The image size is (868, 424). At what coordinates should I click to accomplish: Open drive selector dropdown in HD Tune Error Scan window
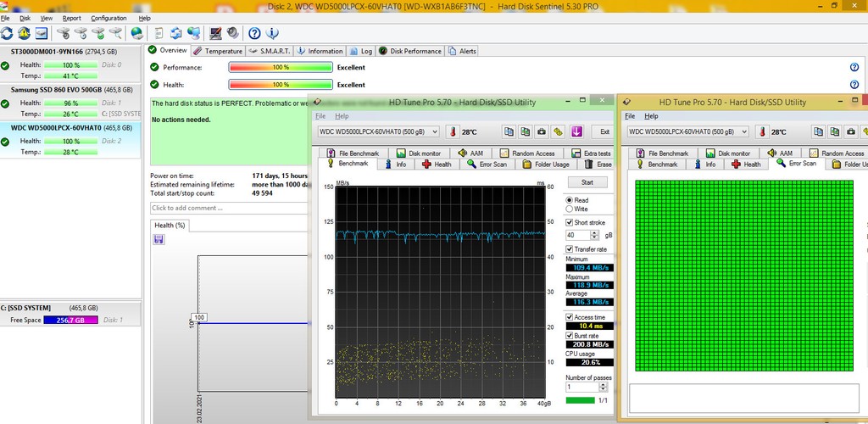coord(688,131)
